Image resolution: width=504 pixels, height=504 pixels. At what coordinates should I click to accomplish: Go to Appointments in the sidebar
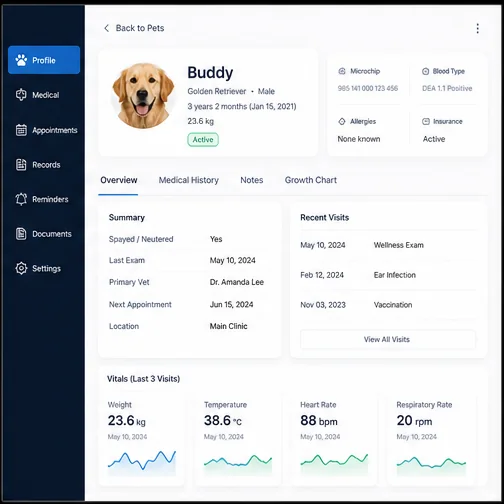point(44,130)
